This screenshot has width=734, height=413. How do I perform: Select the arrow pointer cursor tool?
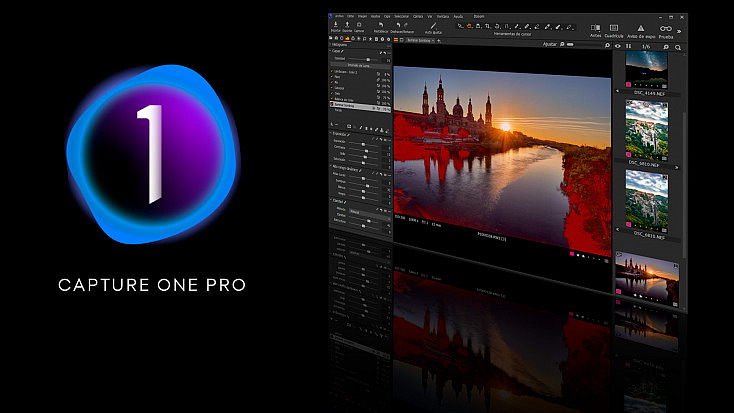tap(461, 26)
